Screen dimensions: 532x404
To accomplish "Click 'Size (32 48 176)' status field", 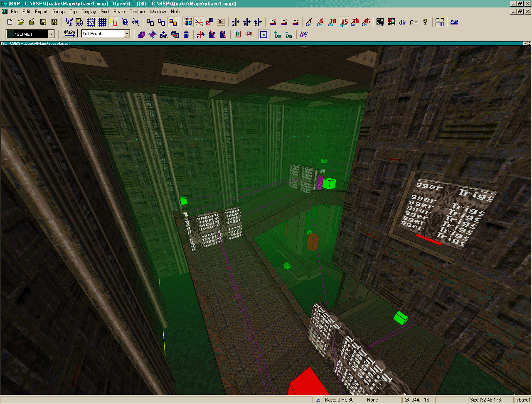I will [x=490, y=400].
